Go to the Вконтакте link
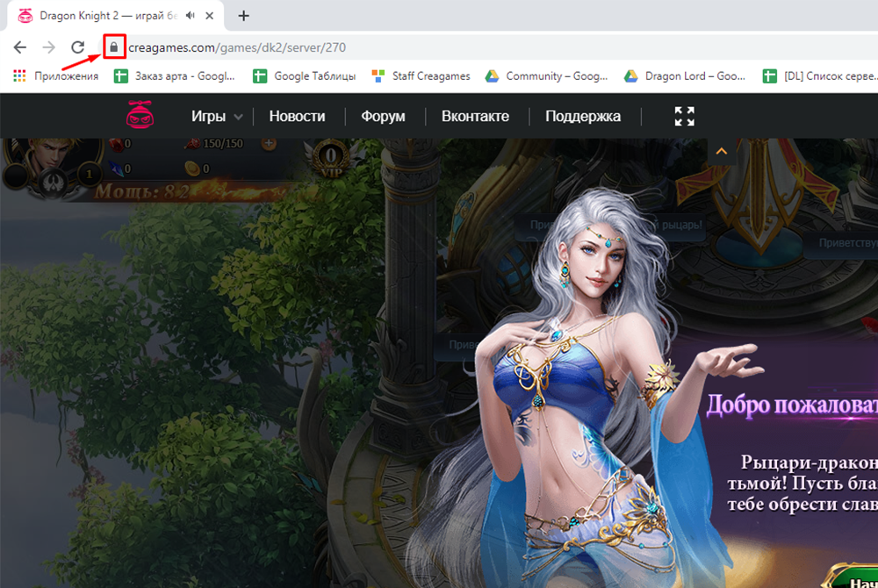The image size is (878, 588). pyautogui.click(x=475, y=116)
